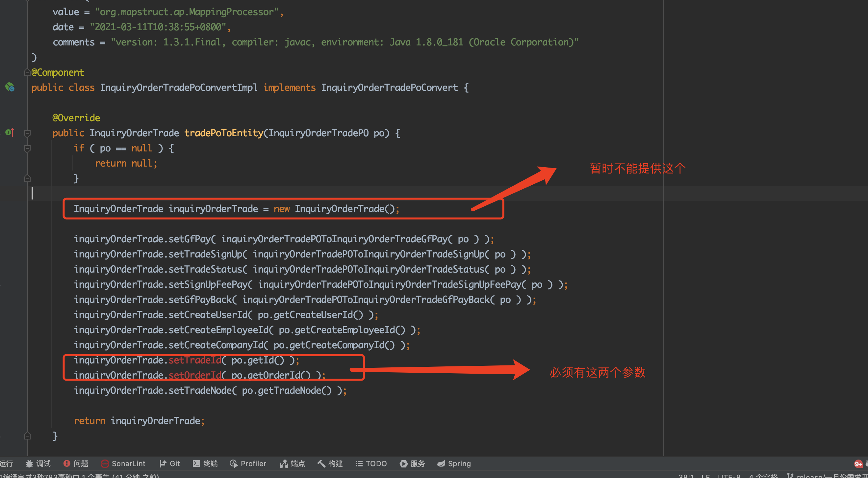This screenshot has height=478, width=868.
Task: Open the 调试 (Debug) tool window
Action: [x=38, y=464]
